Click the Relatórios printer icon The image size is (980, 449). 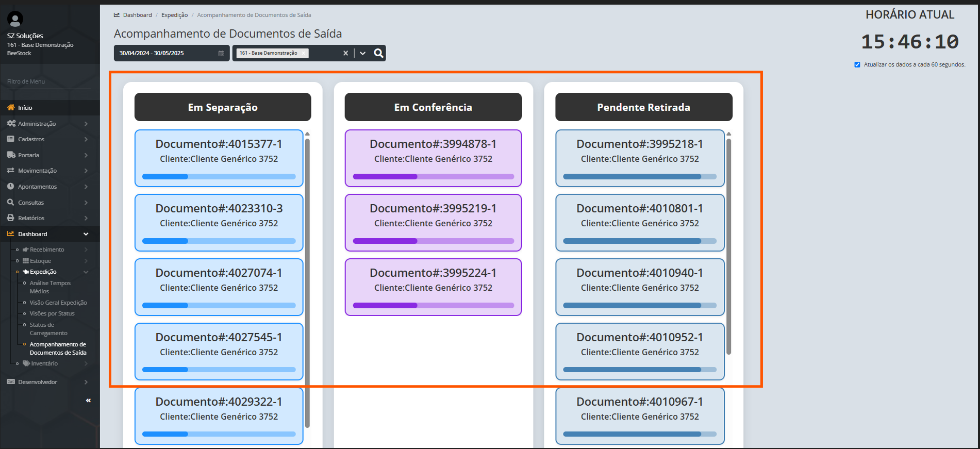(x=11, y=218)
